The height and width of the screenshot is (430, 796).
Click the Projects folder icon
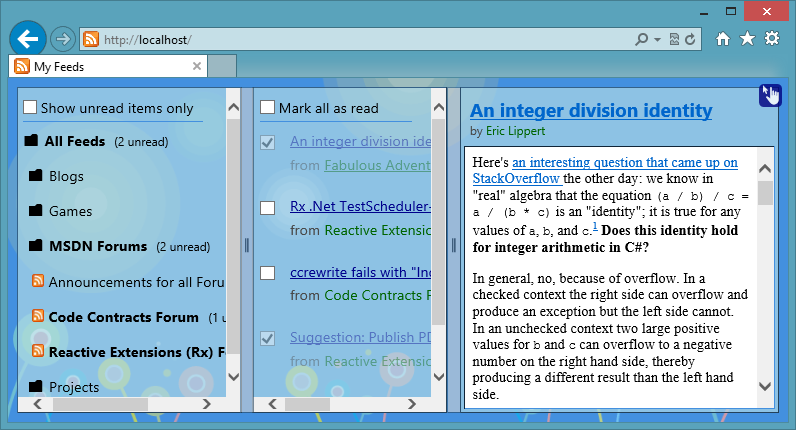tap(36, 386)
